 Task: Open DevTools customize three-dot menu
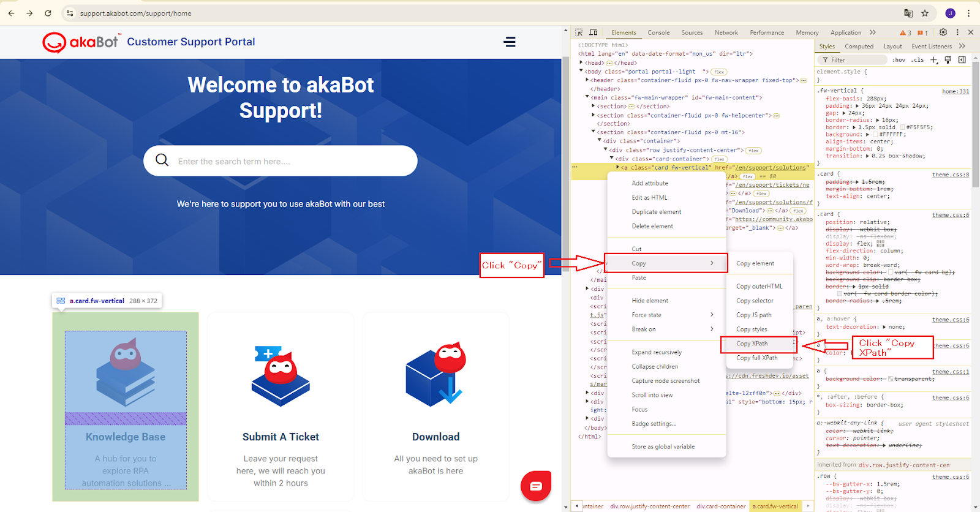pos(957,32)
